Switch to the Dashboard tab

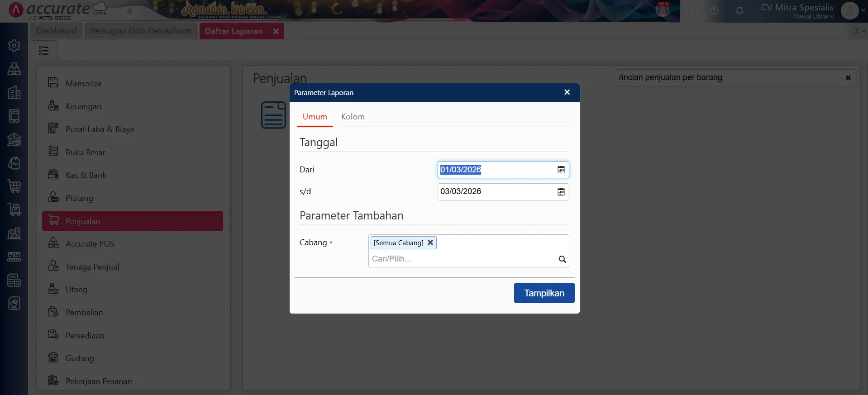pyautogui.click(x=57, y=31)
